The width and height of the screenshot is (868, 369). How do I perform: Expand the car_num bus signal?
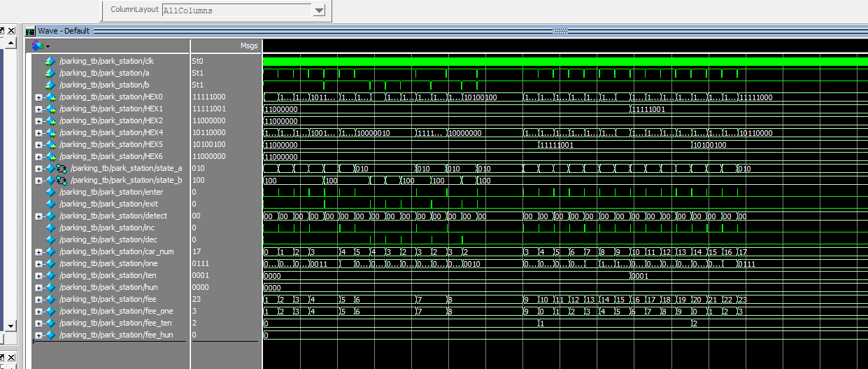click(x=39, y=252)
